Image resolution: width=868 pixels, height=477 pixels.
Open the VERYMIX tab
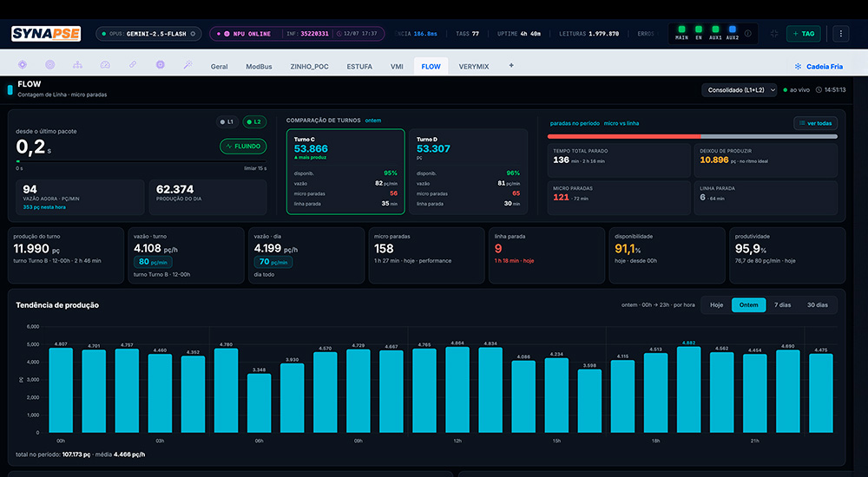(x=474, y=67)
